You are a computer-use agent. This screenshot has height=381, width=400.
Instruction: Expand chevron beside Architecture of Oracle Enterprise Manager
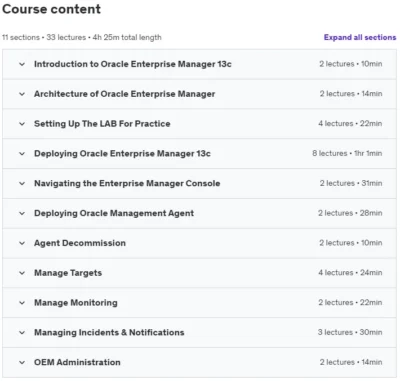(x=22, y=94)
